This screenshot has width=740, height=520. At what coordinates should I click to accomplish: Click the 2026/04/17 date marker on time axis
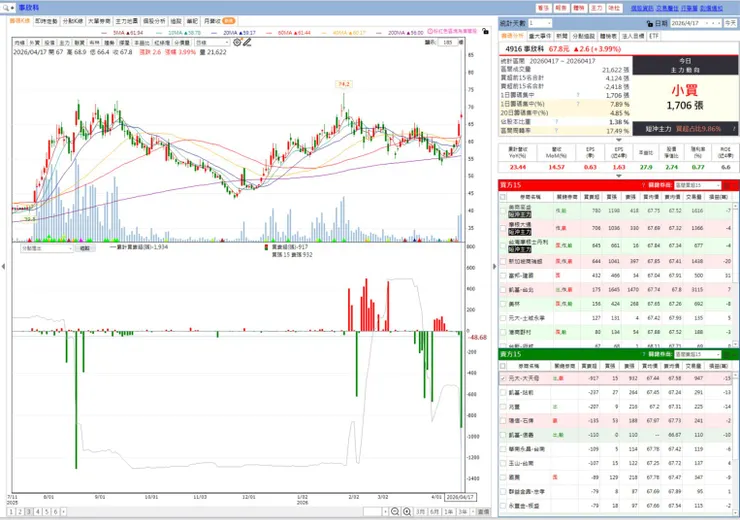(x=460, y=497)
